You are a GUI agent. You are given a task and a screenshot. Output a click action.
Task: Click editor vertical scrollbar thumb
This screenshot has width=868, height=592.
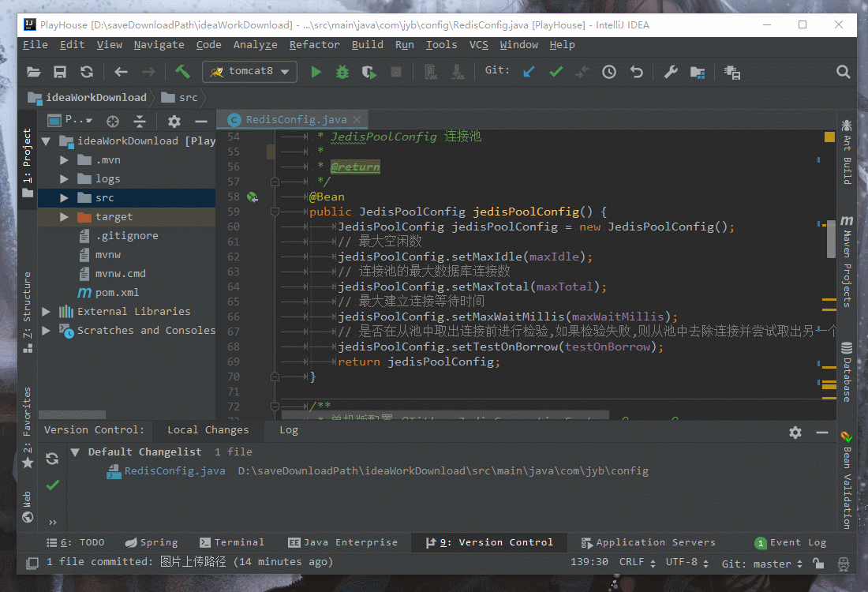pyautogui.click(x=830, y=238)
